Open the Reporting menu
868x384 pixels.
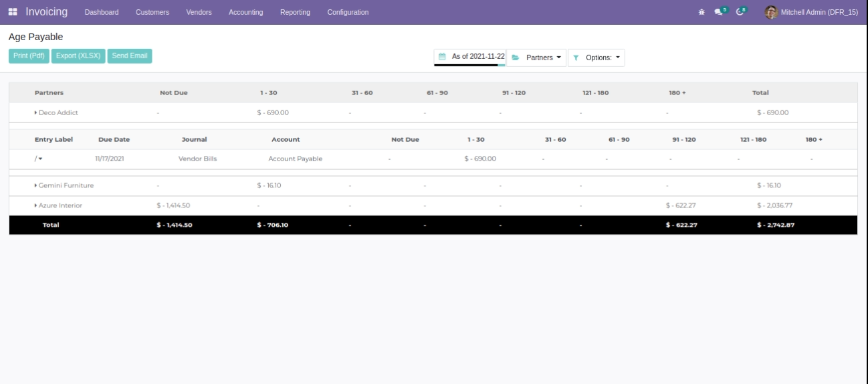click(295, 12)
